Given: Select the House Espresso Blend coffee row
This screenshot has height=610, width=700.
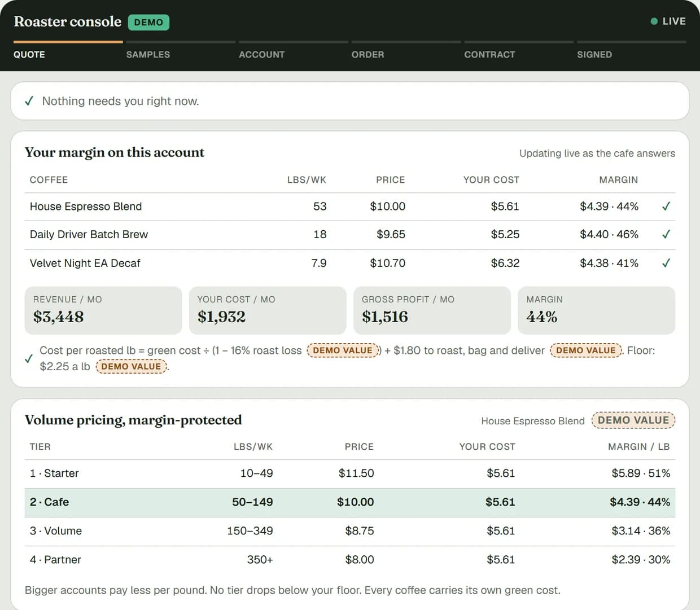Looking at the screenshot, I should (x=350, y=207).
